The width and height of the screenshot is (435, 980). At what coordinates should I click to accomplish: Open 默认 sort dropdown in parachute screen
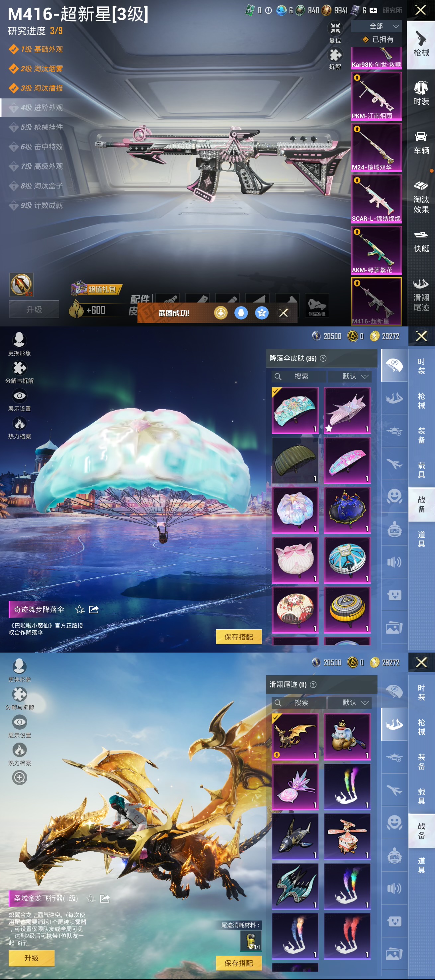tap(350, 376)
